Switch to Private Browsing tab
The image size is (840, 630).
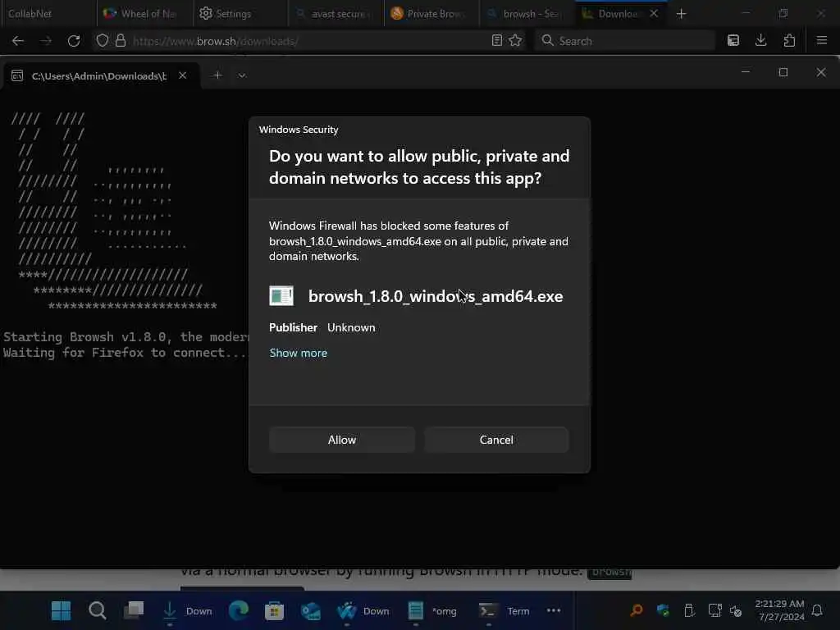pyautogui.click(x=431, y=14)
